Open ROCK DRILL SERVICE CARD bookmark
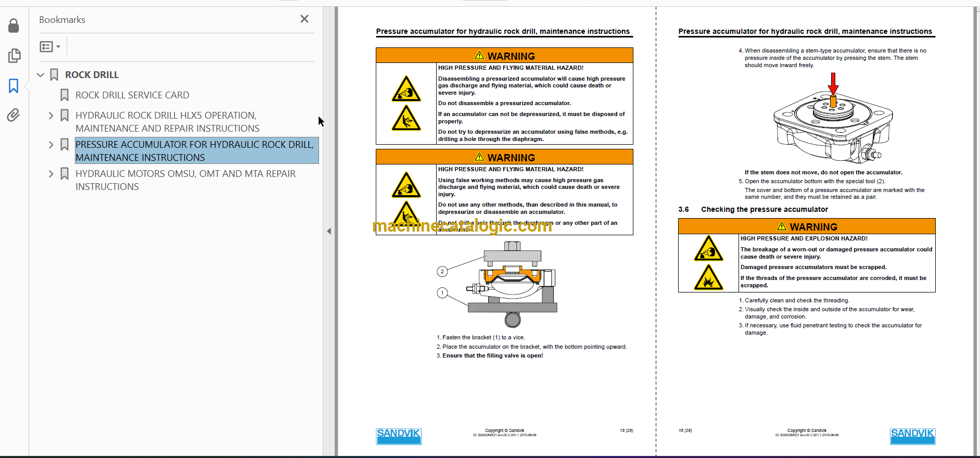The width and height of the screenshot is (980, 458). click(132, 95)
